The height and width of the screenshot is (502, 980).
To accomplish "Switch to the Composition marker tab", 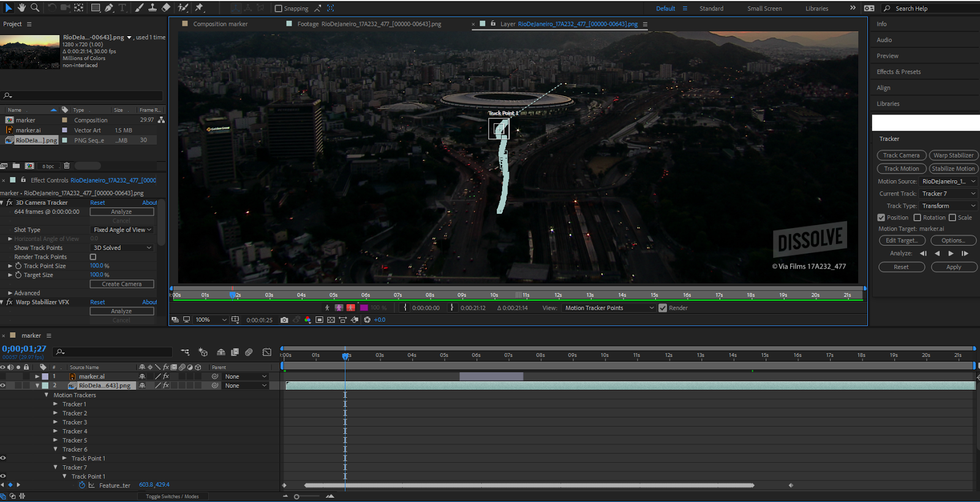I will 220,24.
